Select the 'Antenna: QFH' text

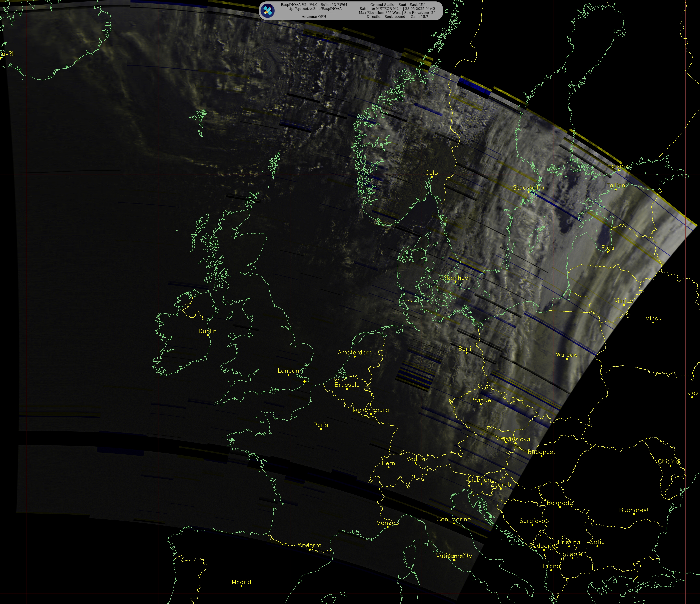click(x=314, y=17)
